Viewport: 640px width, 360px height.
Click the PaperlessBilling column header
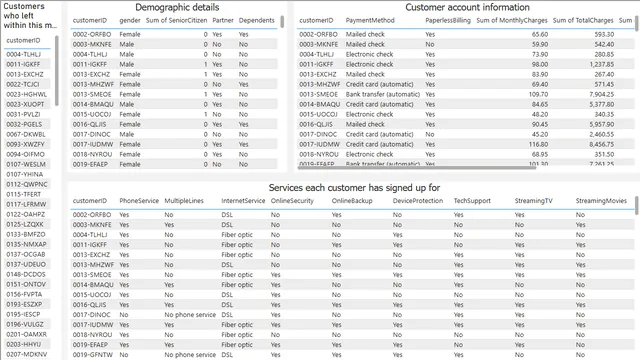pyautogui.click(x=448, y=20)
